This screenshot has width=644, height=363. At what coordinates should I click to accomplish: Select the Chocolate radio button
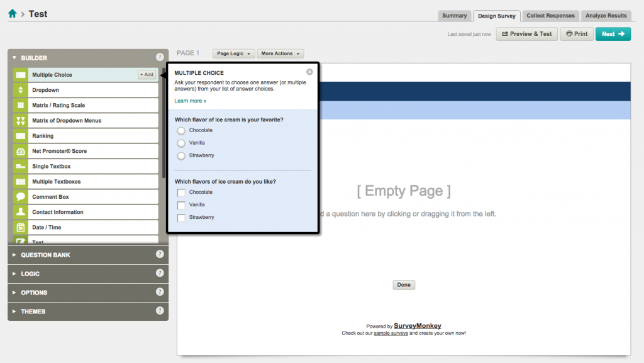pos(181,131)
